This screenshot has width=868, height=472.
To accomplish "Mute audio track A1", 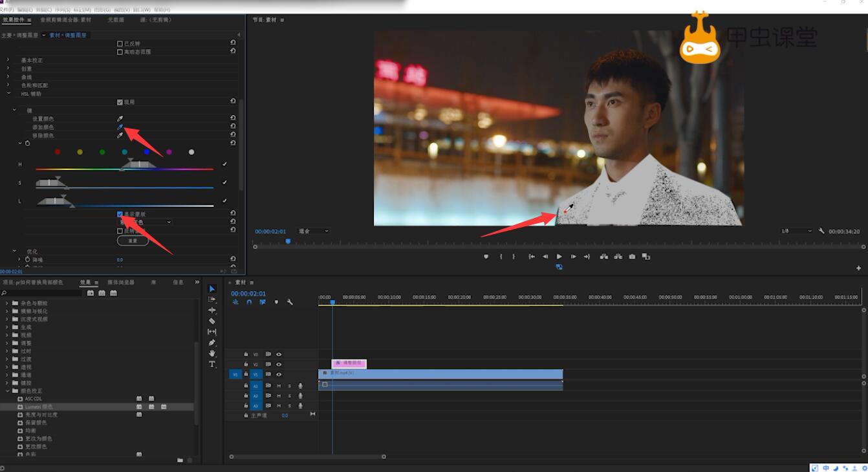I will 279,386.
